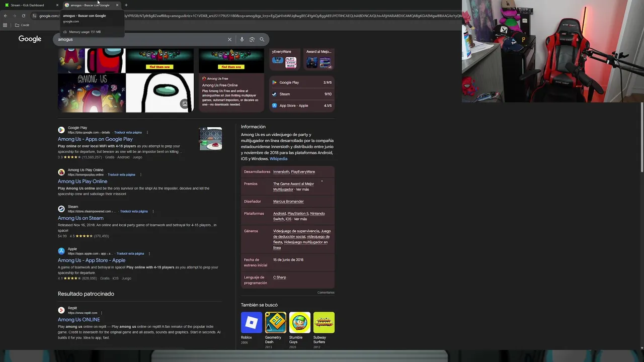This screenshot has height=362, width=644.
Task: Open the Among Us on Steam result
Action: [x=80, y=218]
